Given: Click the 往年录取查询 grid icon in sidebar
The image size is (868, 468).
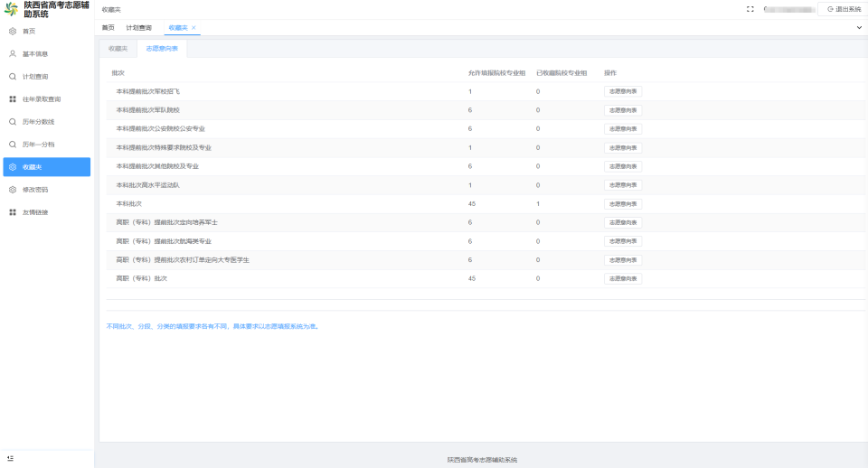Looking at the screenshot, I should 13,99.
